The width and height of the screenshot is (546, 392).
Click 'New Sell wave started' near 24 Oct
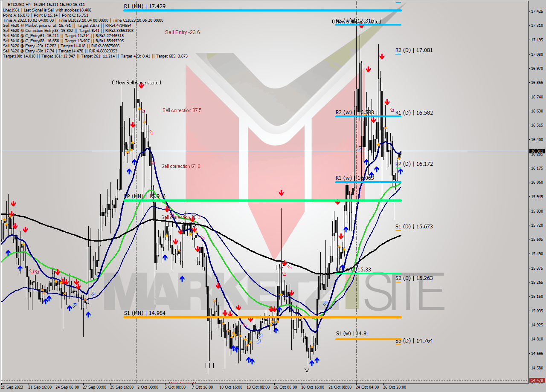tap(357, 22)
